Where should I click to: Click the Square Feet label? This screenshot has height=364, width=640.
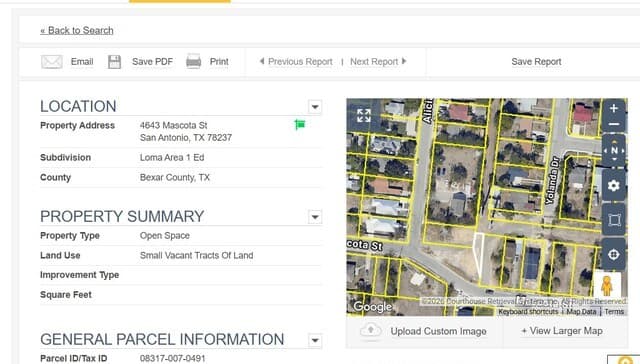click(x=66, y=295)
